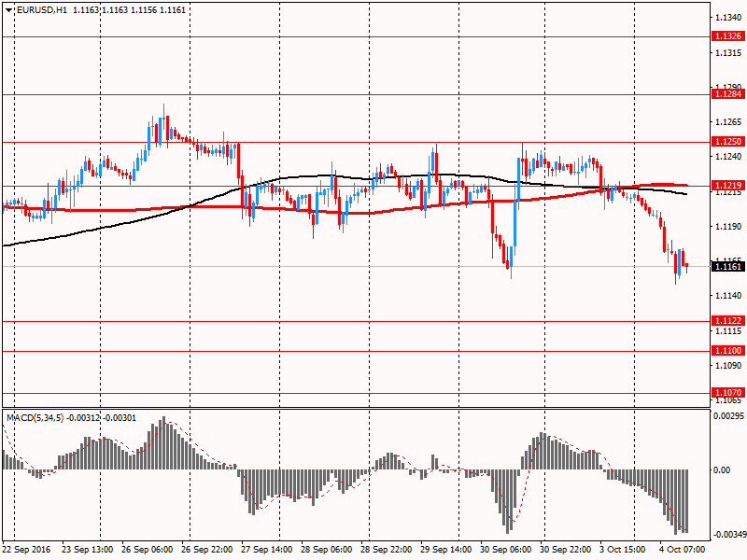747x560 pixels.
Task: Click the 26 Sep 06:00 time axis label
Action: tap(148, 549)
